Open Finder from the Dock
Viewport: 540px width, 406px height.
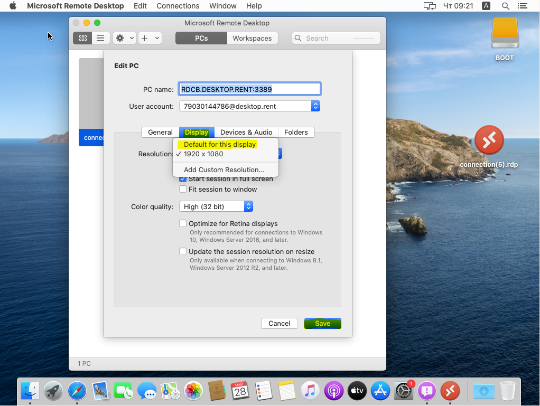pos(30,391)
